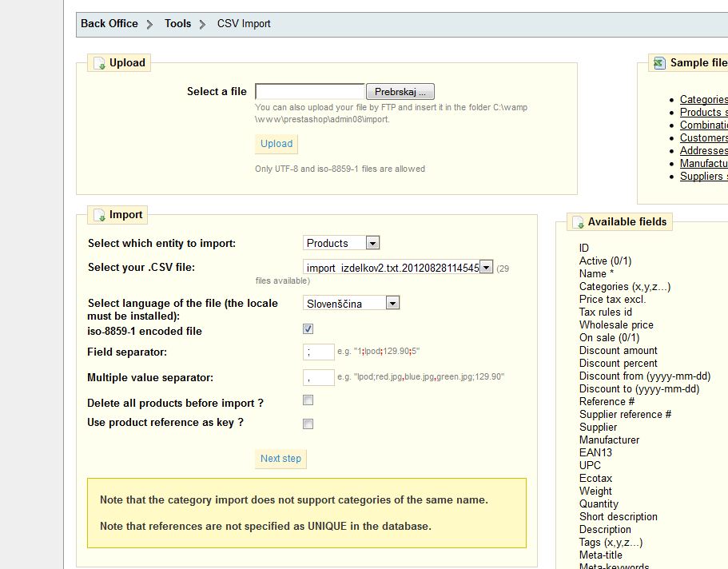The width and height of the screenshot is (728, 569).
Task: Click 'ID' in Available fields
Action: [583, 248]
